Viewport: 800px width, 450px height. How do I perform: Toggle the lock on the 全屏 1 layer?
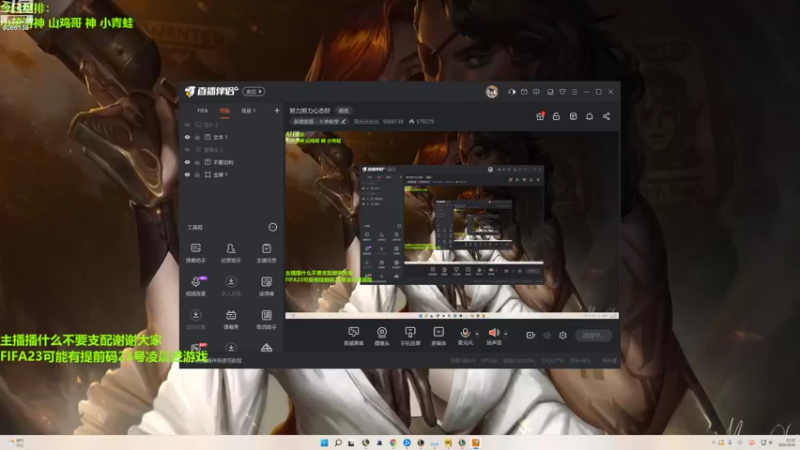coord(197,174)
